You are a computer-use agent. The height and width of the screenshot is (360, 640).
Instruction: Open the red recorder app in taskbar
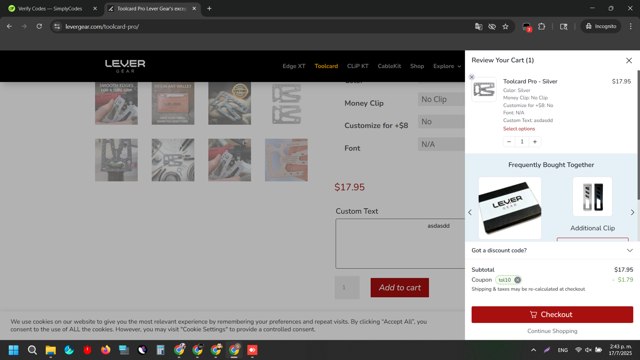252,350
